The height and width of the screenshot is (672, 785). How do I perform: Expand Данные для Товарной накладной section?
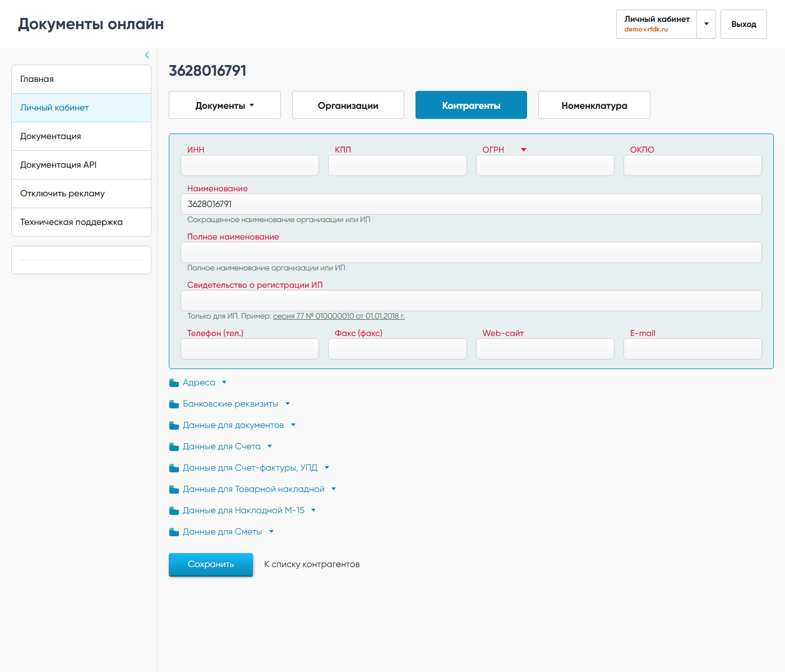(253, 489)
